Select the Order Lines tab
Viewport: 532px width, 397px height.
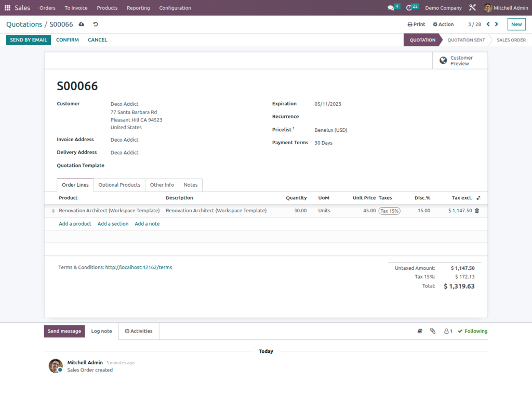[75, 185]
